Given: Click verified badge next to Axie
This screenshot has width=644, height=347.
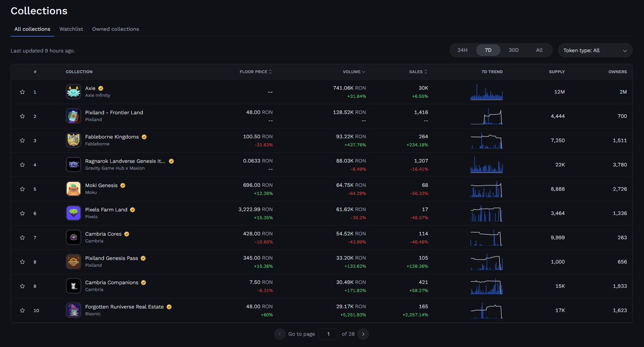Looking at the screenshot, I should tap(101, 88).
